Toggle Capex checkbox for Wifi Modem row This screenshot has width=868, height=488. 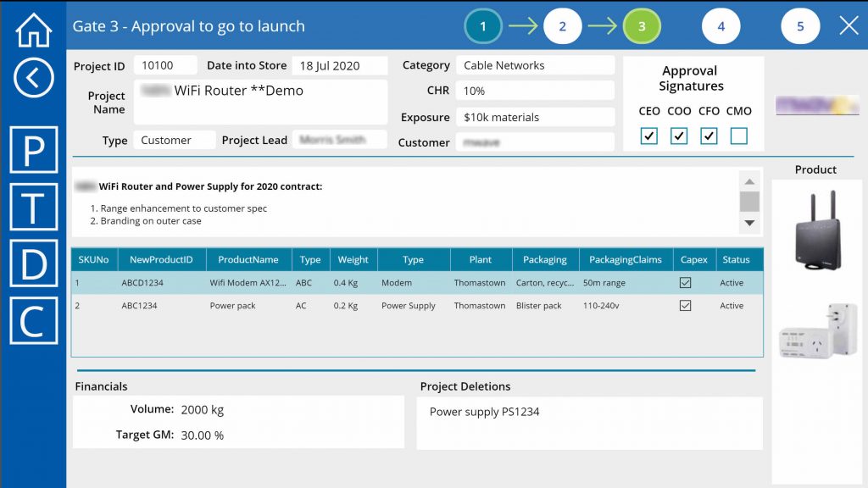click(x=685, y=283)
